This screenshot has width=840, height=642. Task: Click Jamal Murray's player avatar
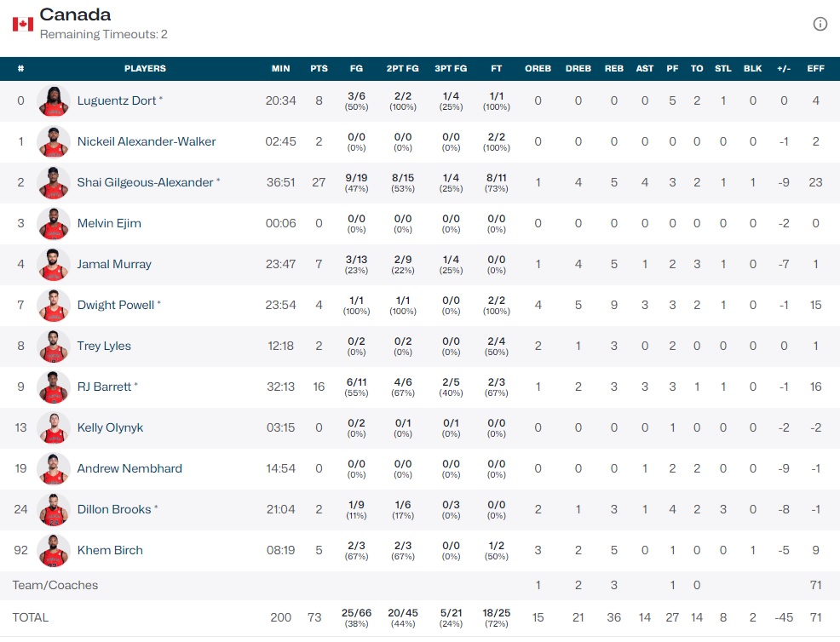[54, 265]
